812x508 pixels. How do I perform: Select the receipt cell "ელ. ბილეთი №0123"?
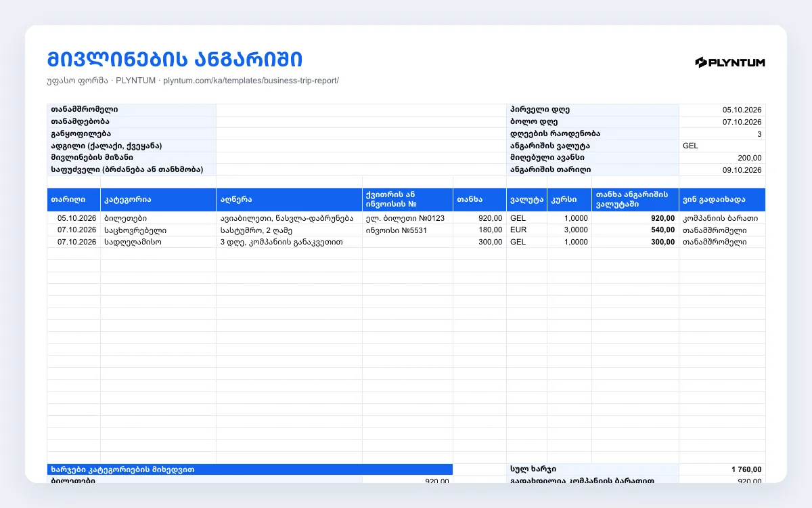(407, 218)
